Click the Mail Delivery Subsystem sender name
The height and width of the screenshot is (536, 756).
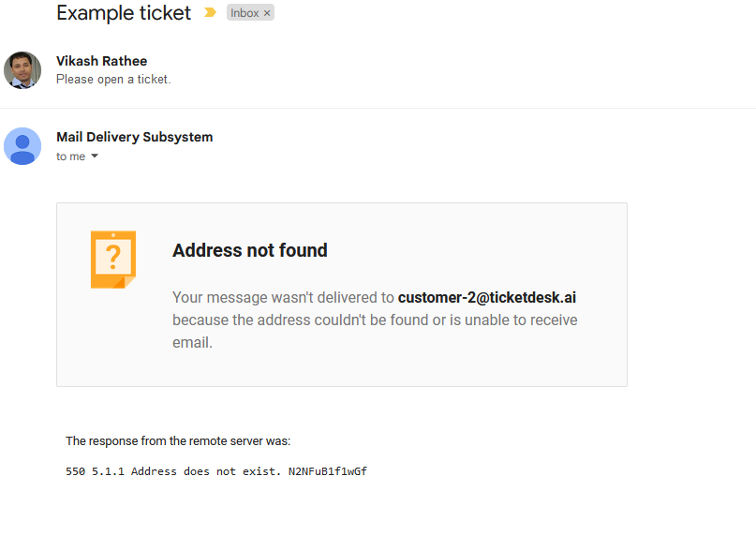pyautogui.click(x=134, y=137)
